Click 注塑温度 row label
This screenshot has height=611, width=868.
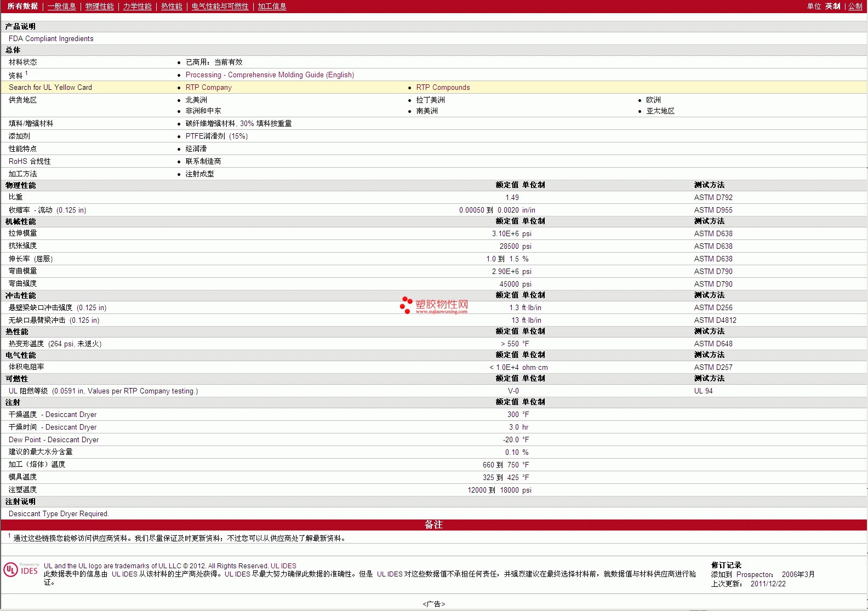point(22,490)
